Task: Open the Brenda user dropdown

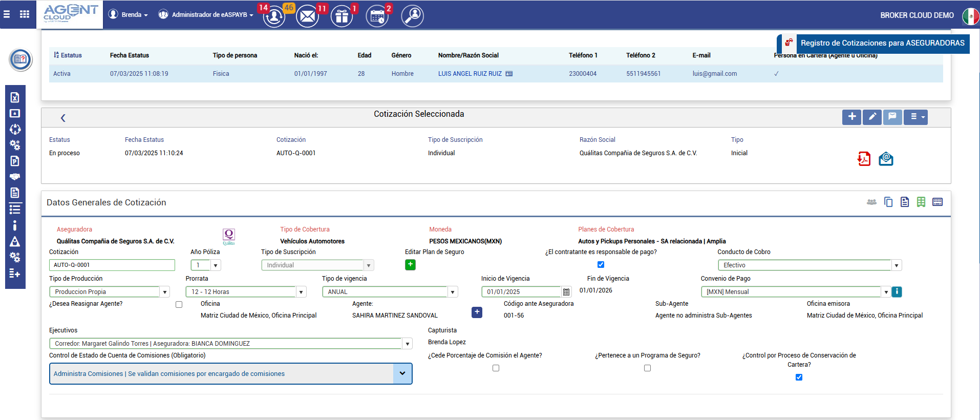Action: [x=129, y=14]
